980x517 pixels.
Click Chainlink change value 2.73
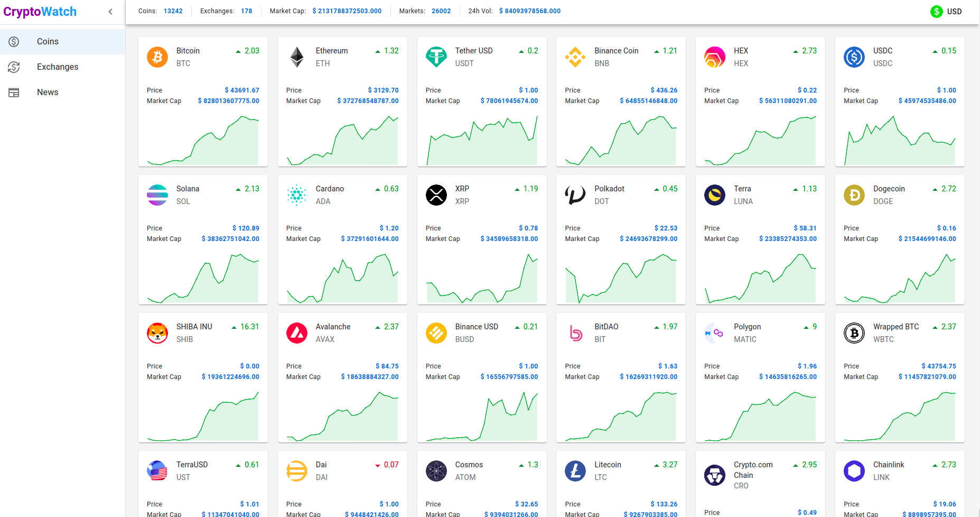949,465
